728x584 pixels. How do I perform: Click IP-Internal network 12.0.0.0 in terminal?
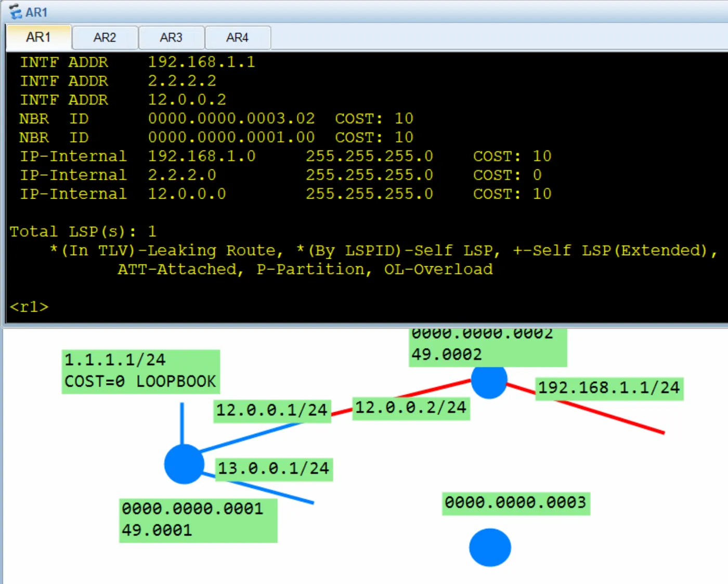[x=187, y=193]
